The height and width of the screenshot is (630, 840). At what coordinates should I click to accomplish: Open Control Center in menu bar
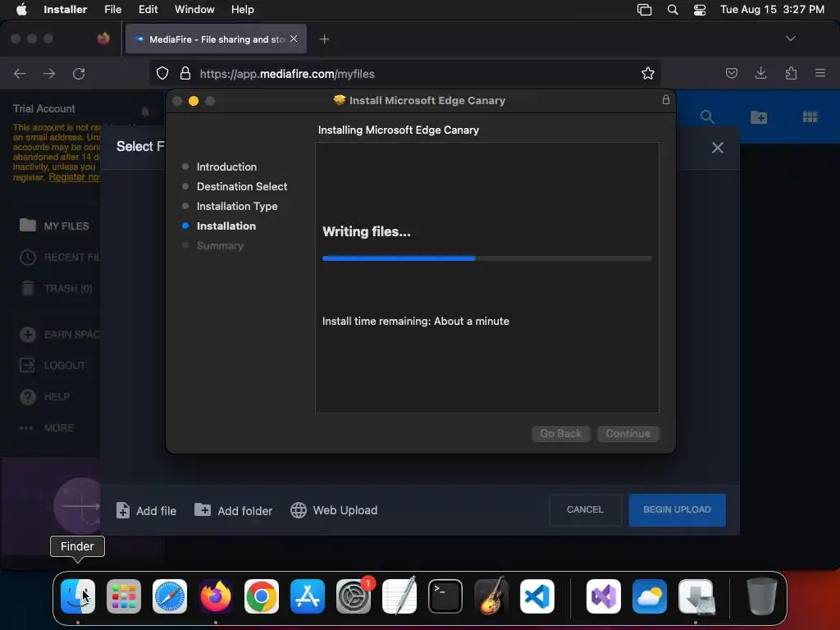[700, 10]
